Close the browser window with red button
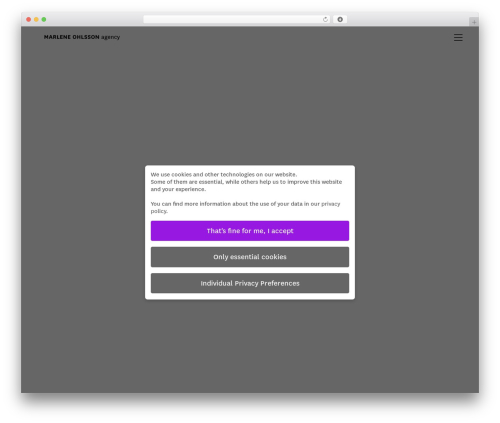Viewport: 500px width, 423px height. (29, 19)
